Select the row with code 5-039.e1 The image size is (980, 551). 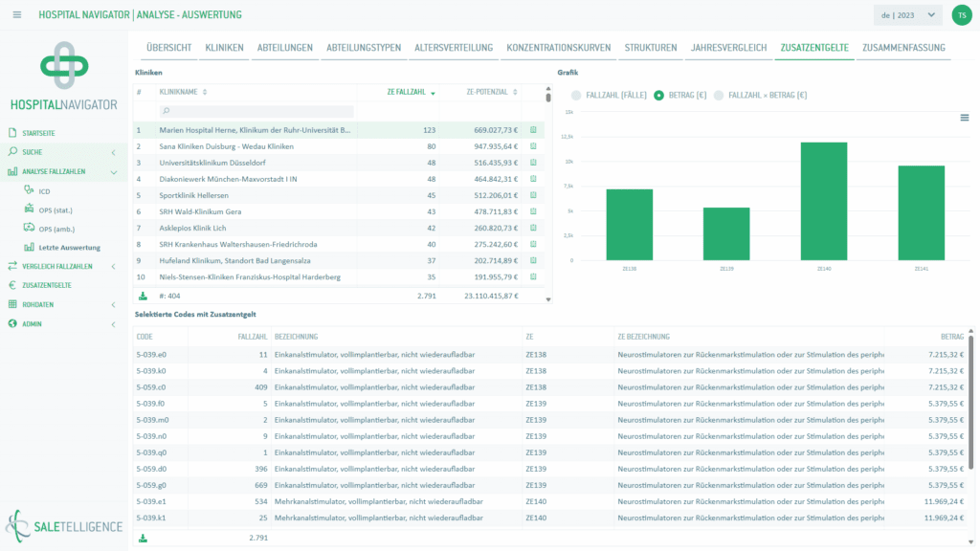click(550, 501)
